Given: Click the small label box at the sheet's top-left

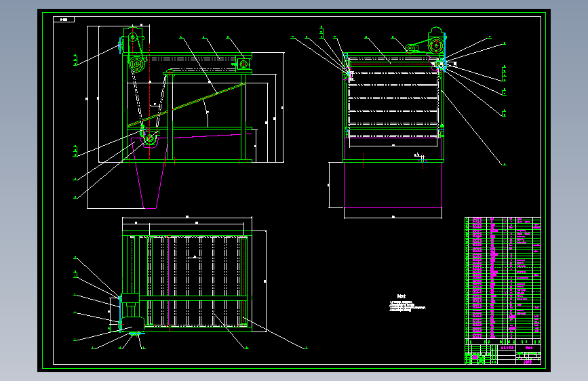Looking at the screenshot, I should coord(64,20).
